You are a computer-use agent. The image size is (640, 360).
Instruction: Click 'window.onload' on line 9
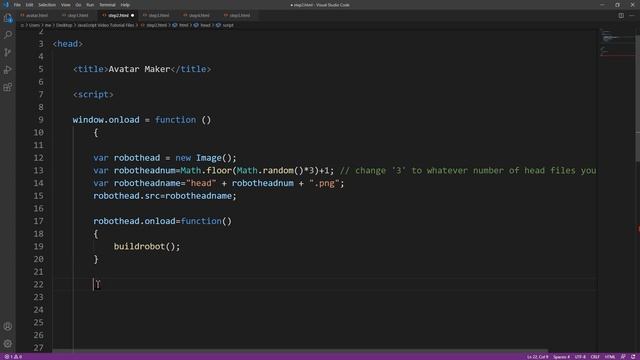coord(106,120)
